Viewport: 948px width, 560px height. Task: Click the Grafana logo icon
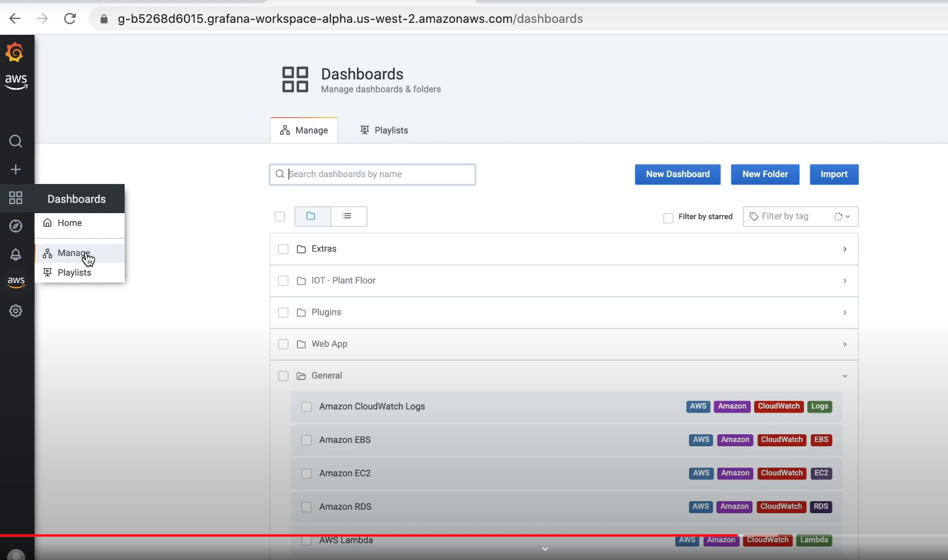[15, 53]
